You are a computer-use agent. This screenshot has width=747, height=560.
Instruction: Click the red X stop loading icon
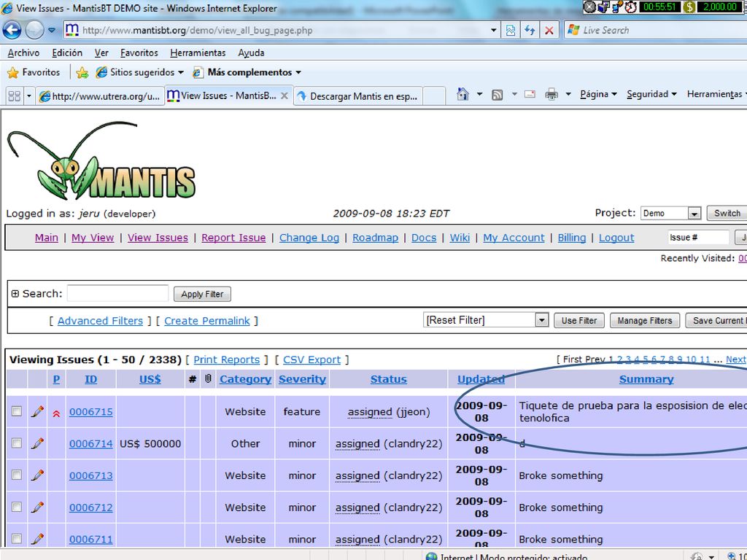point(549,31)
